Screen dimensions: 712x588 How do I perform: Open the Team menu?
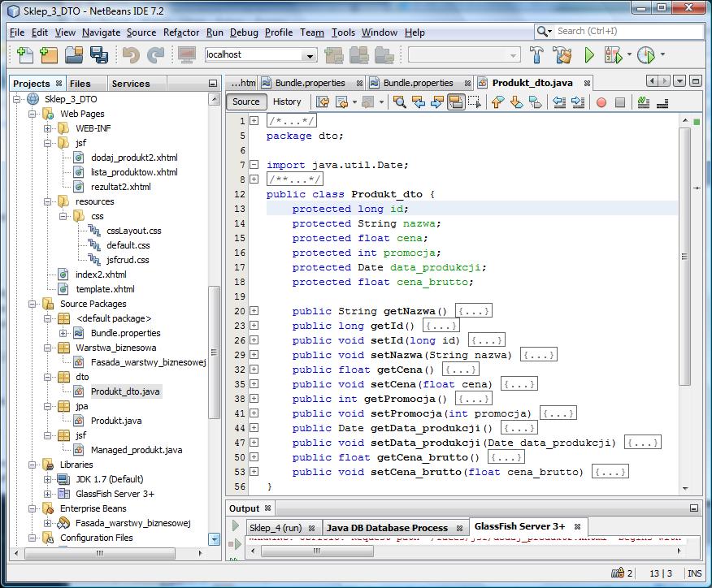[x=312, y=32]
